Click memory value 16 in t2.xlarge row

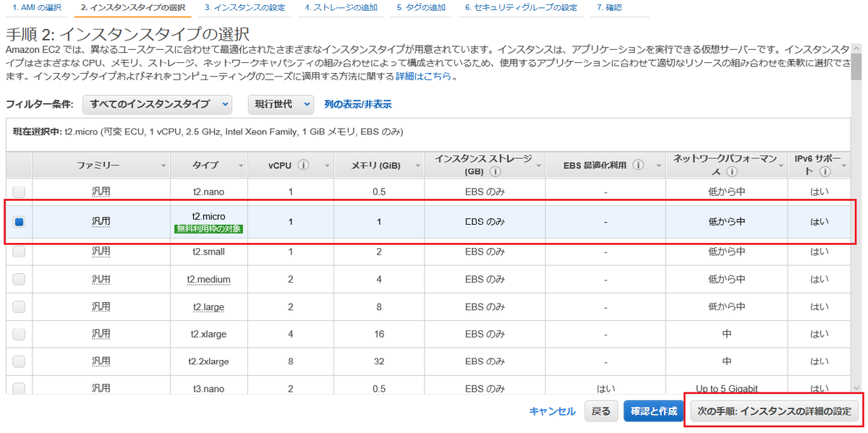click(x=379, y=334)
